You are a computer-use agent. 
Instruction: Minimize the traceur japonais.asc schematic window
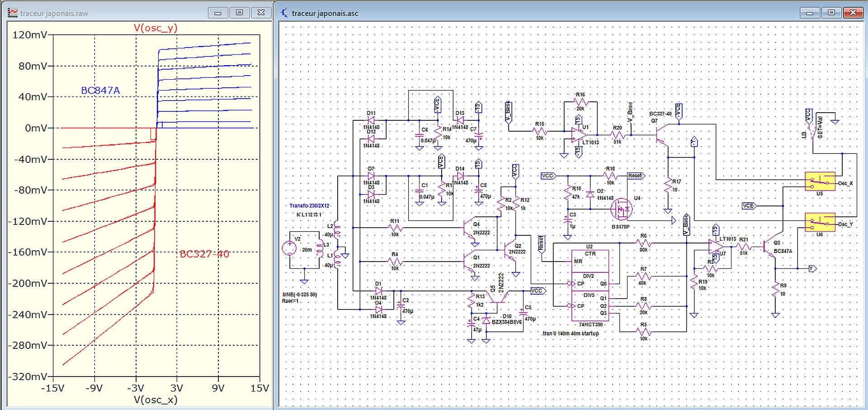(x=810, y=13)
